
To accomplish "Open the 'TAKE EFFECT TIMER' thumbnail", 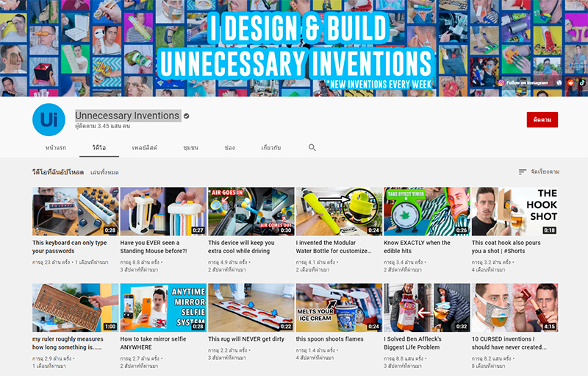I will (427, 212).
